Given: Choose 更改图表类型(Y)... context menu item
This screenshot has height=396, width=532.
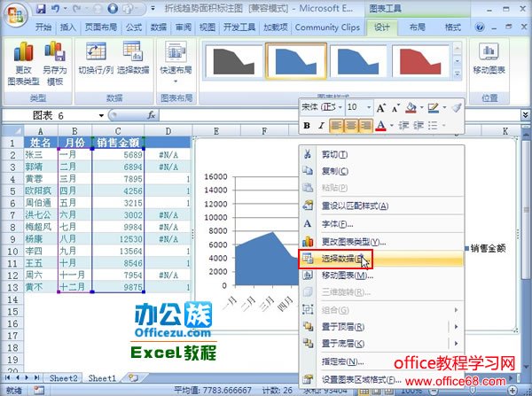Looking at the screenshot, I should click(x=381, y=242).
